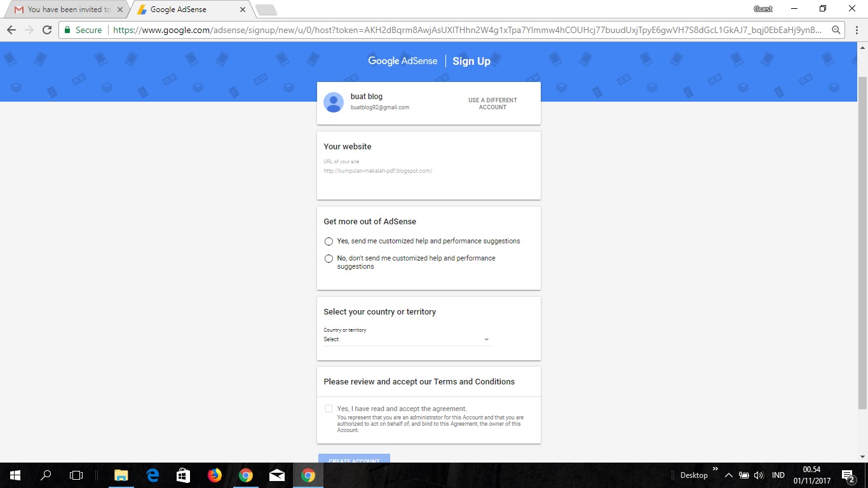Open the Mail app from taskbar
Screen dimensions: 868x488
[x=277, y=475]
